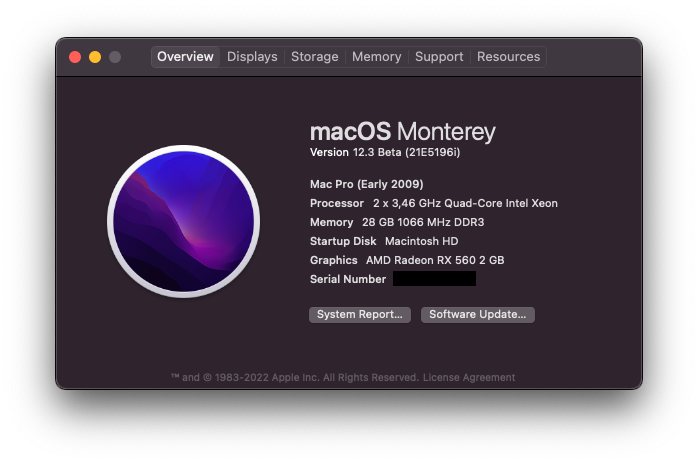Image resolution: width=698 pixels, height=463 pixels.
Task: Open the Support tab
Action: [x=439, y=57]
